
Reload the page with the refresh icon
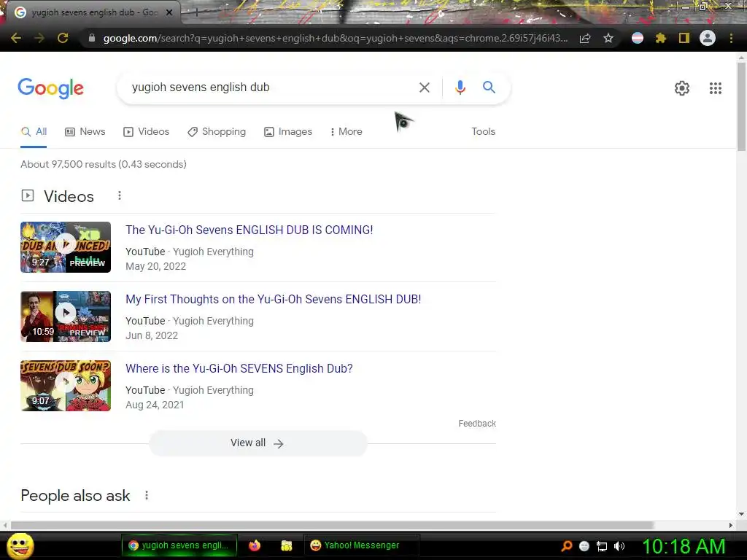pos(63,38)
